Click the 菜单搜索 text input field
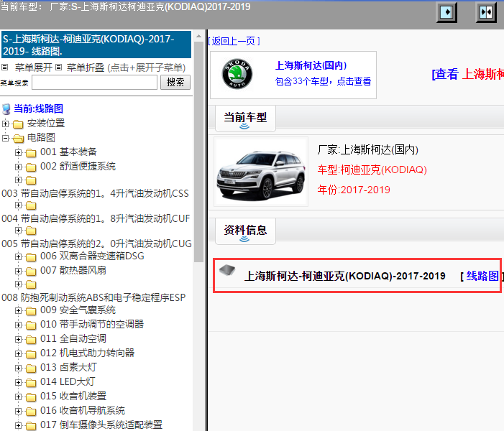The width and height of the screenshot is (504, 431). [94, 82]
